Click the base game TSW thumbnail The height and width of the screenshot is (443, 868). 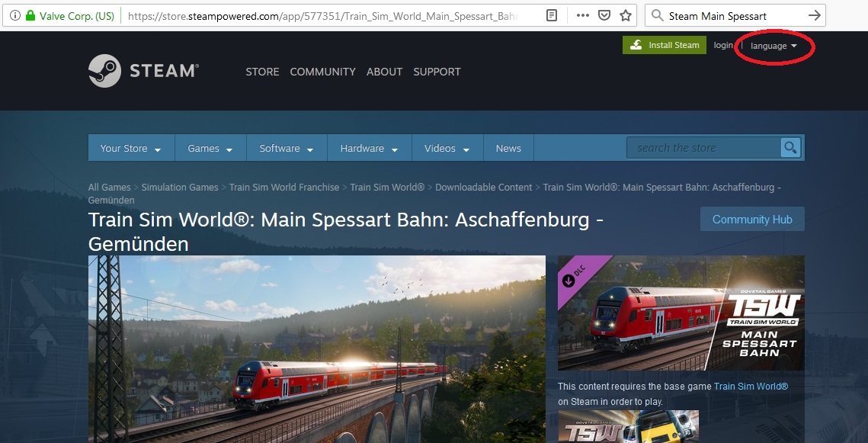(628, 426)
